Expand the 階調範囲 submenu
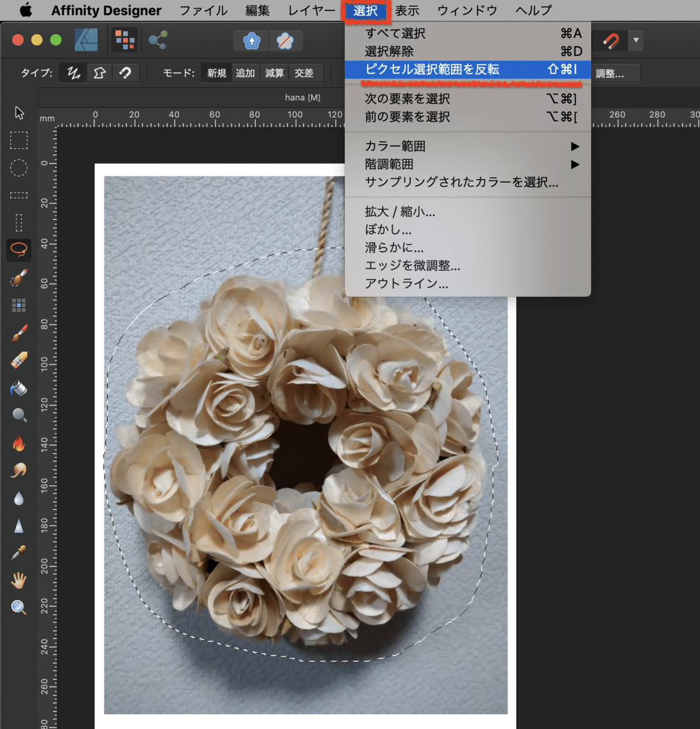700x729 pixels. pos(468,164)
